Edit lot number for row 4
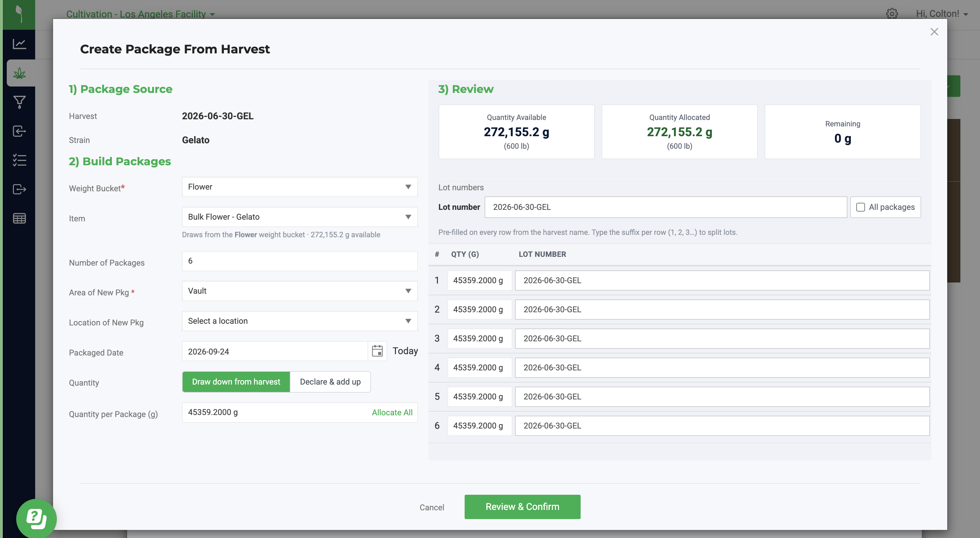This screenshot has width=980, height=538. coord(722,368)
